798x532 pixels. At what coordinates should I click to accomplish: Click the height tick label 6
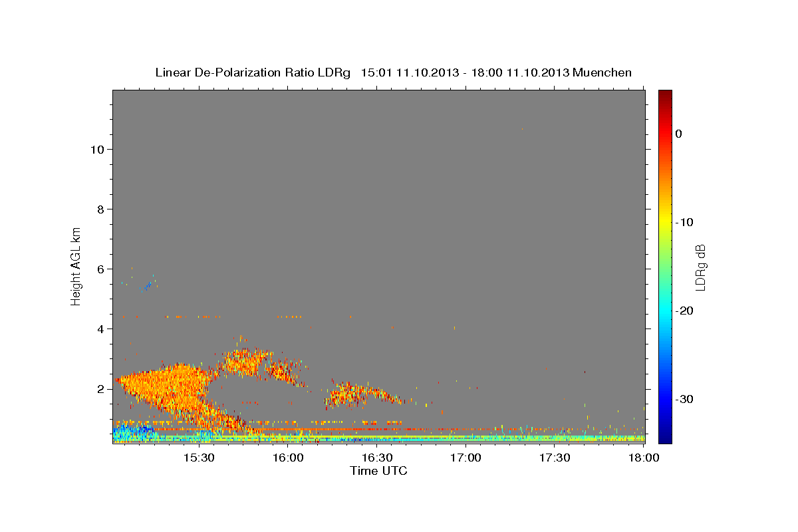click(100, 269)
